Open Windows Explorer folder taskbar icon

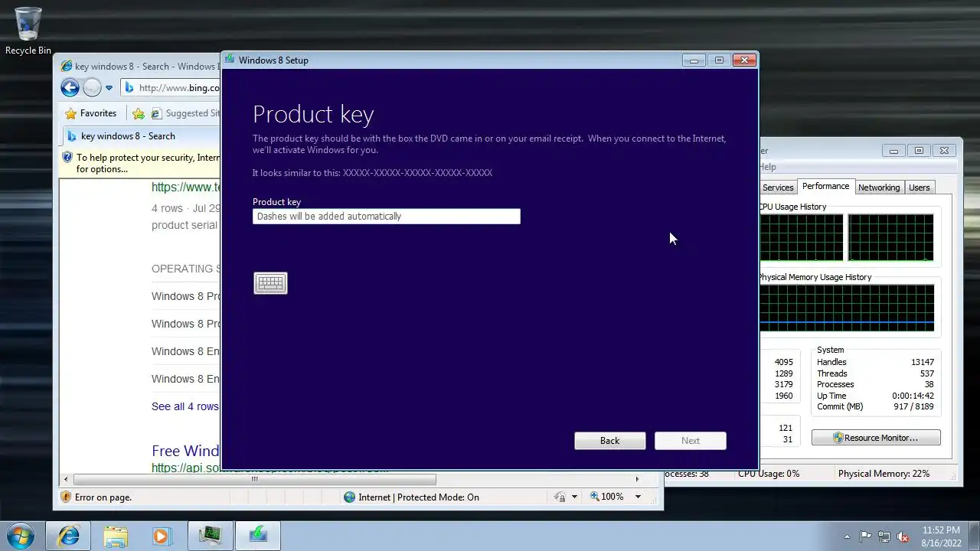pyautogui.click(x=116, y=536)
